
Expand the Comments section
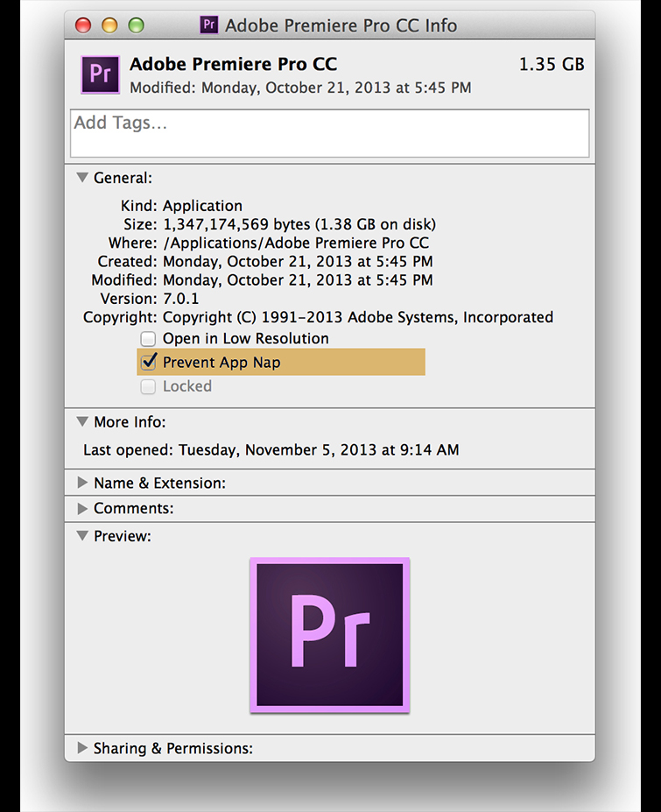(x=82, y=508)
